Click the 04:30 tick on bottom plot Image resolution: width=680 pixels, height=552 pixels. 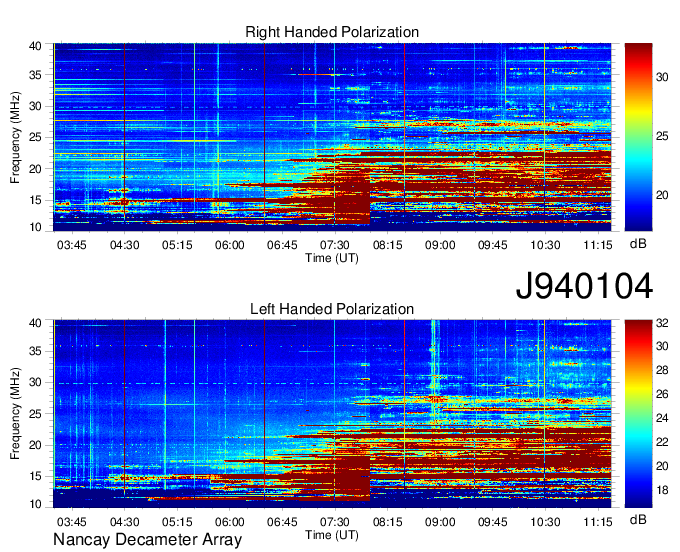[x=124, y=522]
